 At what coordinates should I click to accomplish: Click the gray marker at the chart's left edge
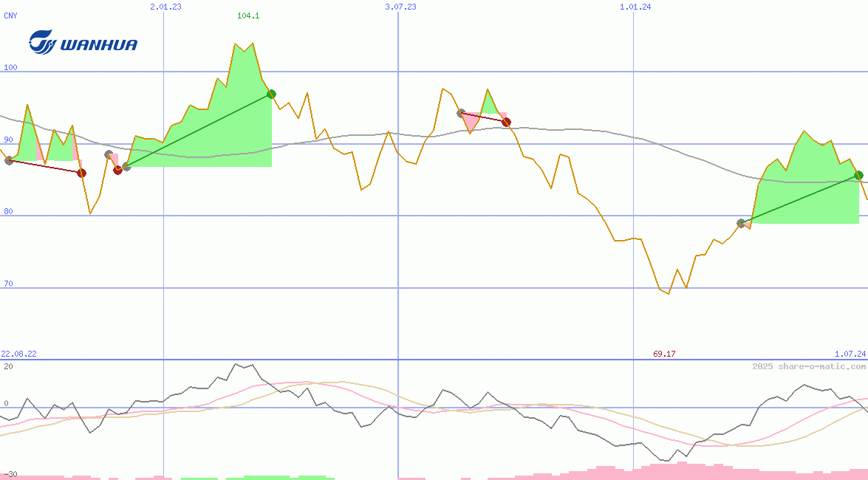[9, 160]
